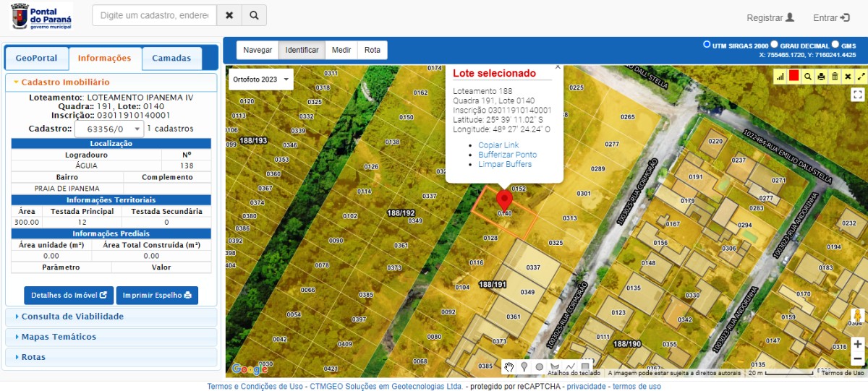Select the hand pan drawing tool
Viewport: 868px width, 391px height.
(x=509, y=367)
